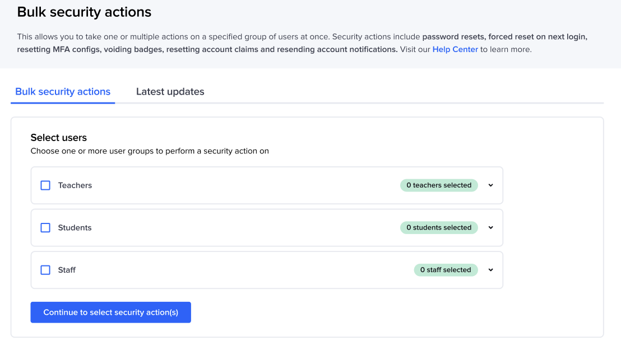Click the 'Select users' heading

pos(59,138)
